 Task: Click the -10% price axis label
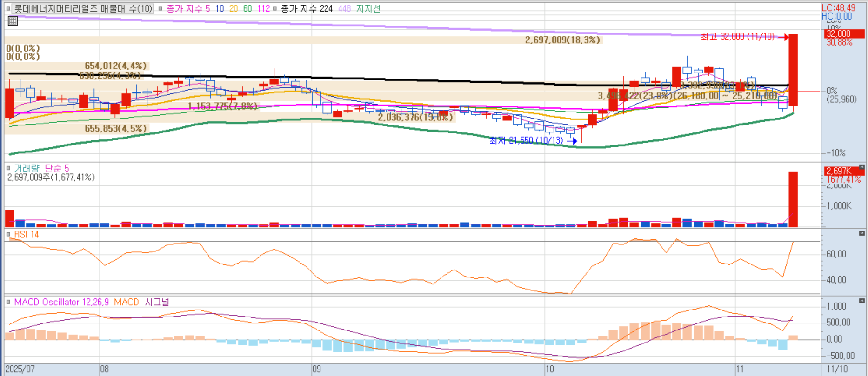[x=836, y=153]
